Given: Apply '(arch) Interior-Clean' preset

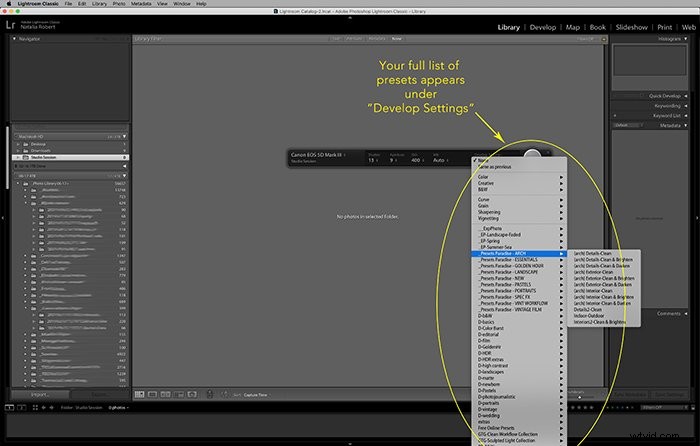Looking at the screenshot, I should (604, 291).
